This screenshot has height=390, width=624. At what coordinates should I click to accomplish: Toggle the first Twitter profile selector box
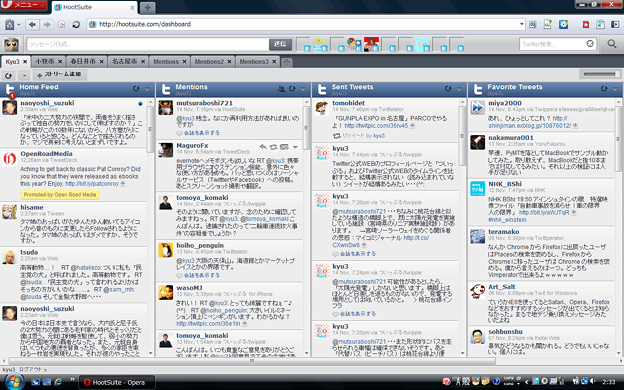pyautogui.click(x=303, y=44)
